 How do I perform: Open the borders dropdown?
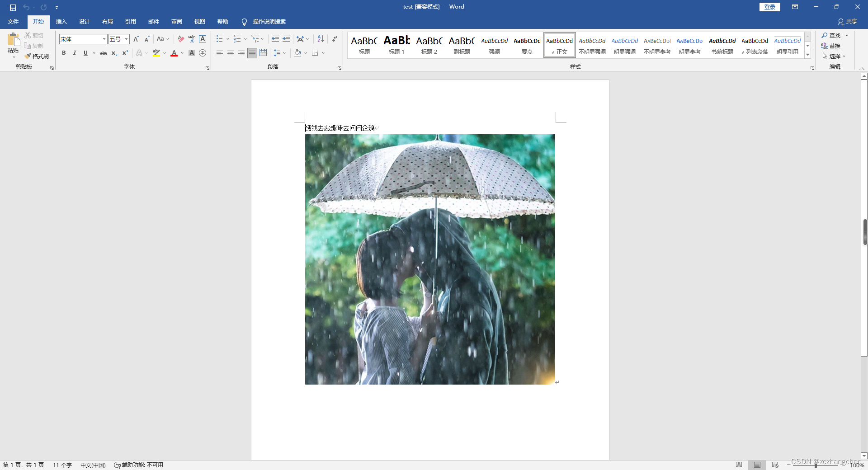click(323, 53)
